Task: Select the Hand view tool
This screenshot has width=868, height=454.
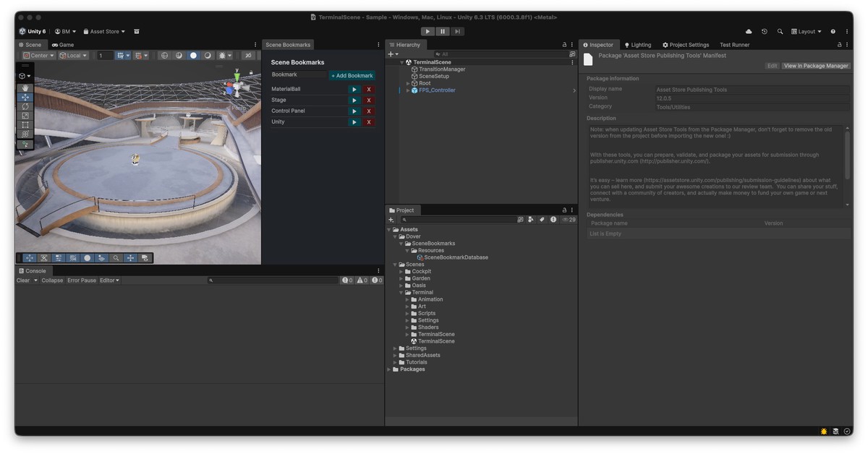Action: 25,87
